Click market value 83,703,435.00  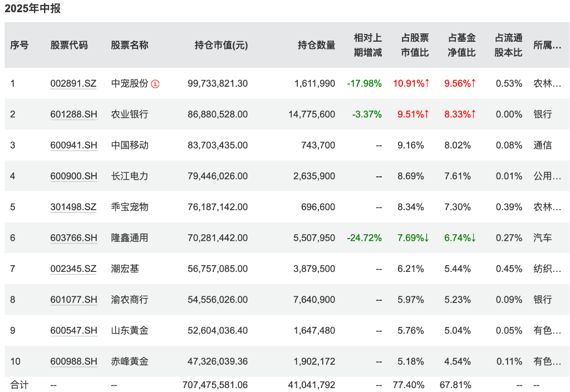[x=218, y=145]
